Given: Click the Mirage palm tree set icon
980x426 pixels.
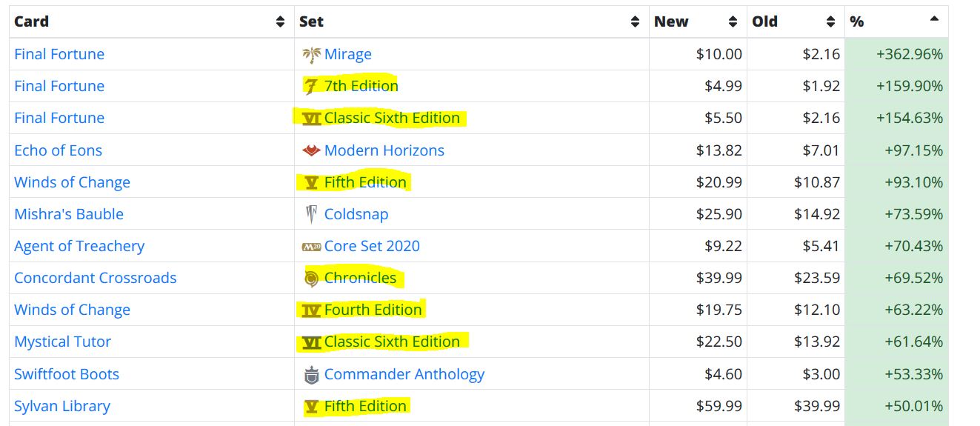Looking at the screenshot, I should tap(311, 55).
